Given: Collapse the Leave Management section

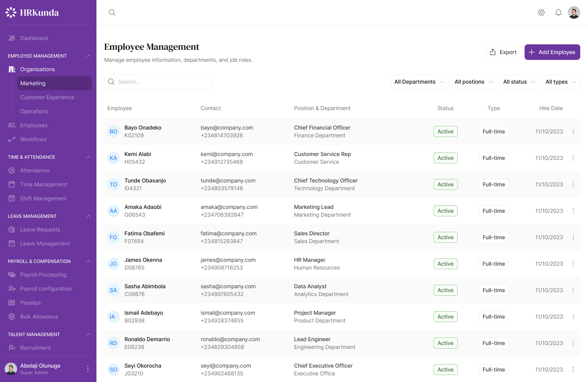Looking at the screenshot, I should point(89,216).
